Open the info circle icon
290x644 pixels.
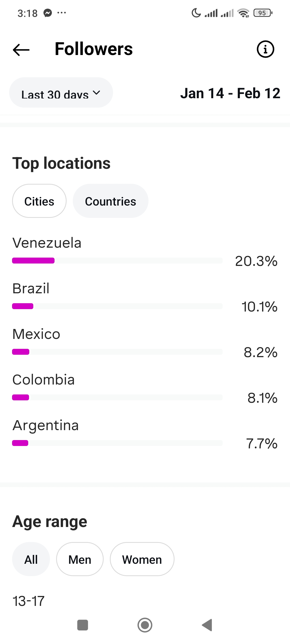(265, 49)
